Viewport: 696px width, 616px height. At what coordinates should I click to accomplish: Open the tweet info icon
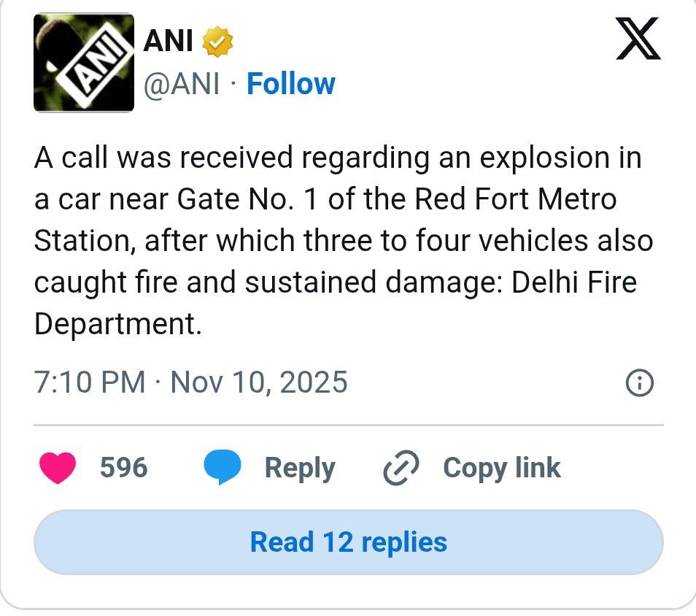pyautogui.click(x=640, y=382)
